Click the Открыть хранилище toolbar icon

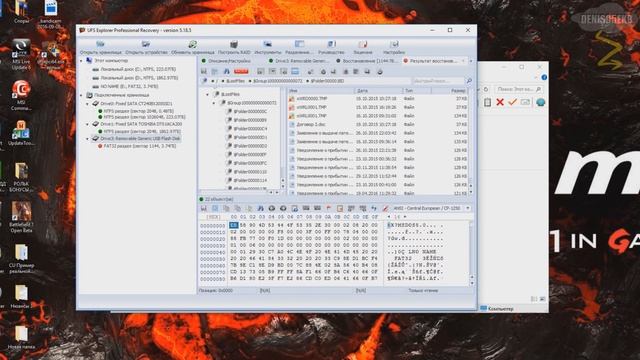click(x=100, y=44)
